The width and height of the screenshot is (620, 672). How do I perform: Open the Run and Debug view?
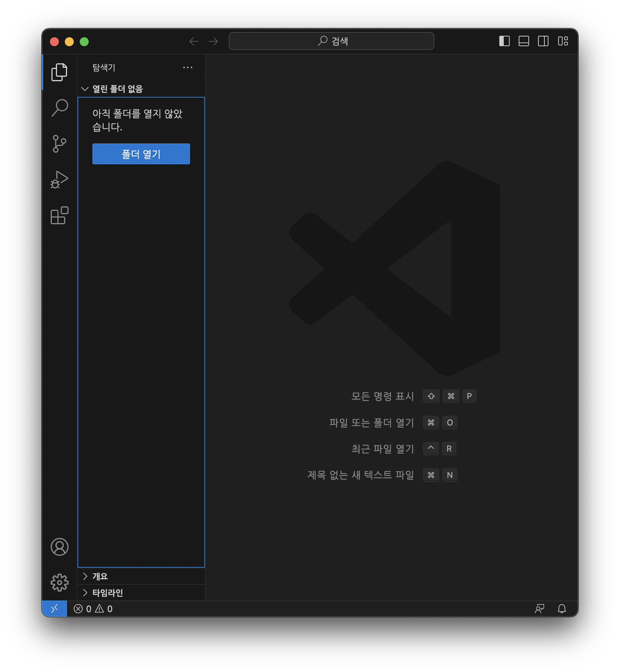coord(59,180)
